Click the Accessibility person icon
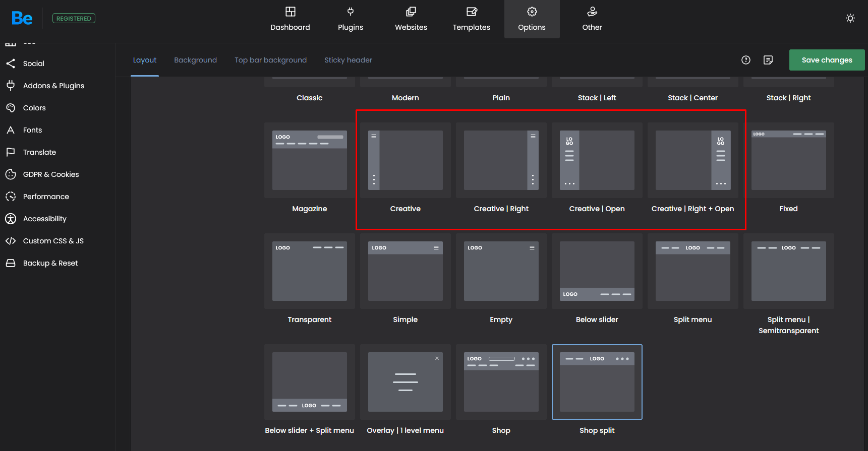The height and width of the screenshot is (451, 868). [x=11, y=219]
